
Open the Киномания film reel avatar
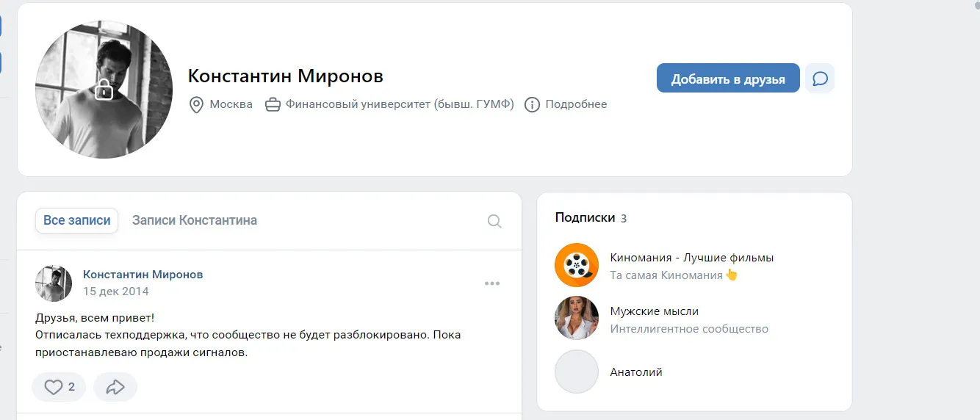[x=577, y=265]
